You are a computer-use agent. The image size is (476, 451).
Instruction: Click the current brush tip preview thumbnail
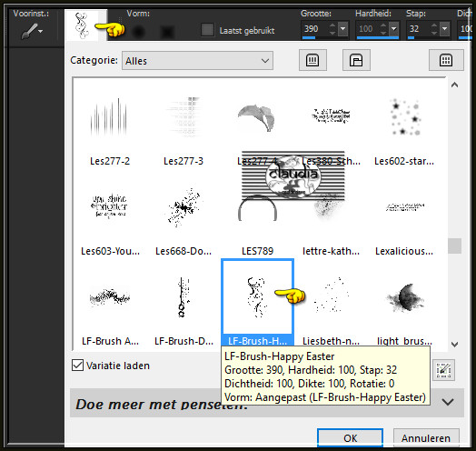[82, 25]
